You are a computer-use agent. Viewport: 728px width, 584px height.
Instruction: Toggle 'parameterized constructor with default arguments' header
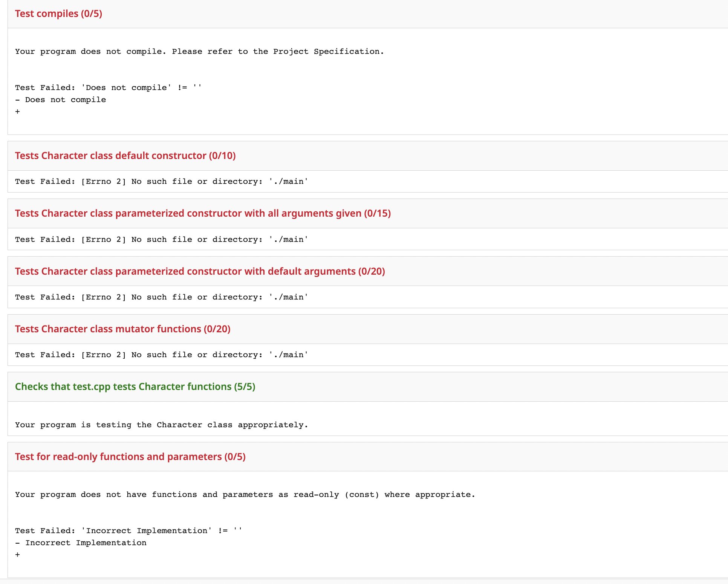pyautogui.click(x=200, y=271)
